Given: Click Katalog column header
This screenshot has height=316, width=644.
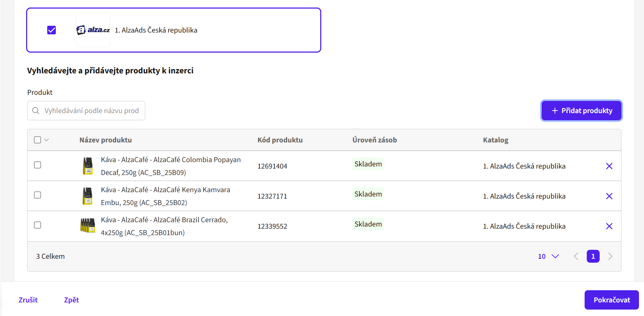Looking at the screenshot, I should tap(496, 140).
